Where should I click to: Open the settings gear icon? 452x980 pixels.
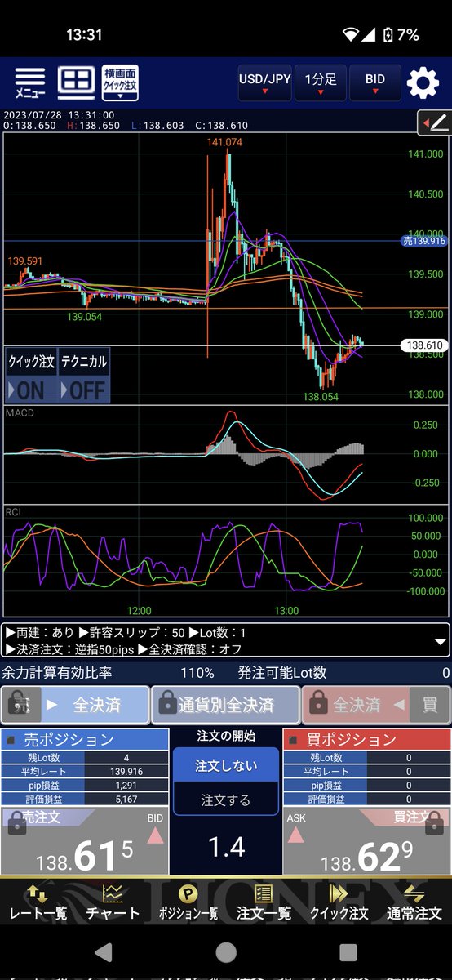point(423,83)
